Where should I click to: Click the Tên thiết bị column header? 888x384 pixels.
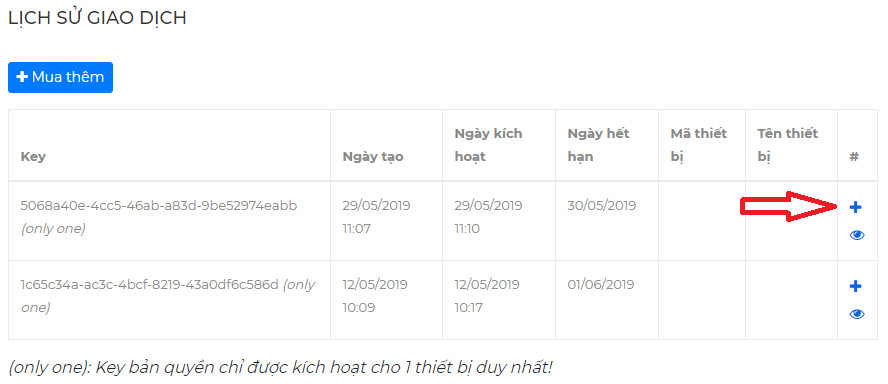[x=788, y=145]
